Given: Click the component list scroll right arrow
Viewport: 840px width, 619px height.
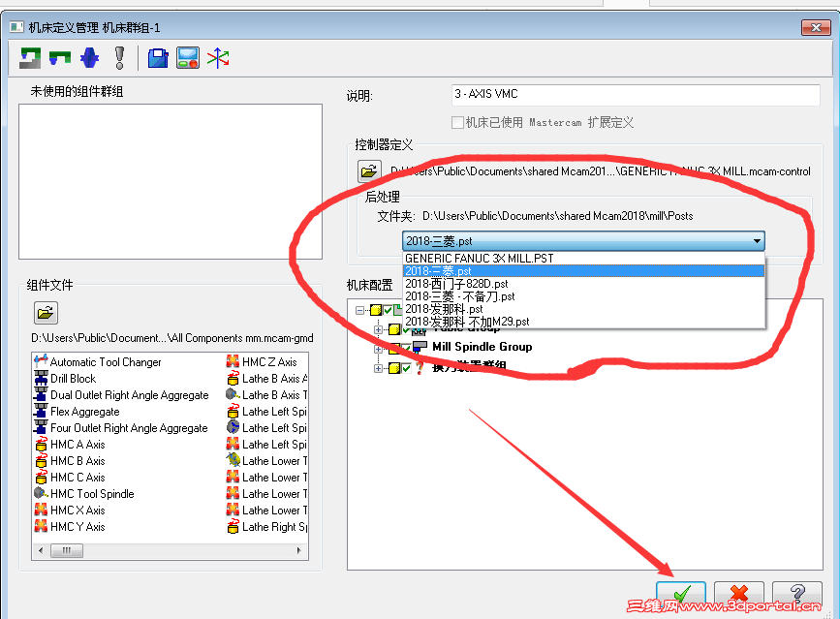Looking at the screenshot, I should (x=299, y=550).
